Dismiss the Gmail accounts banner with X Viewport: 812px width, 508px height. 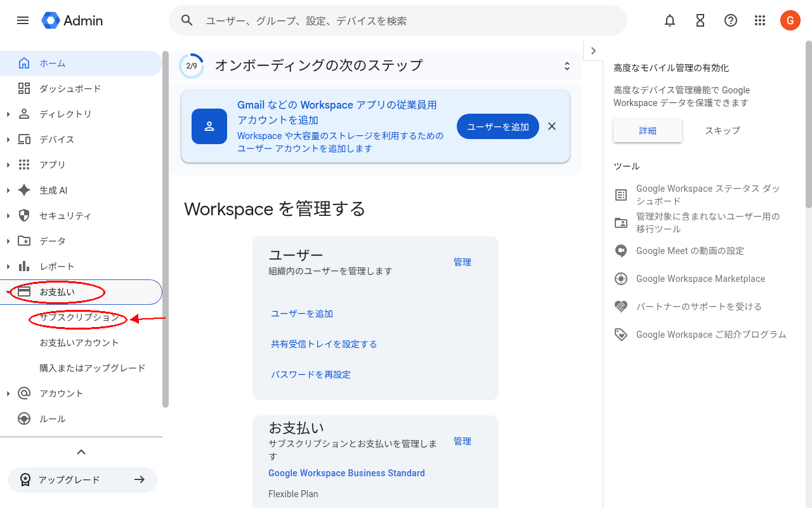tap(551, 126)
